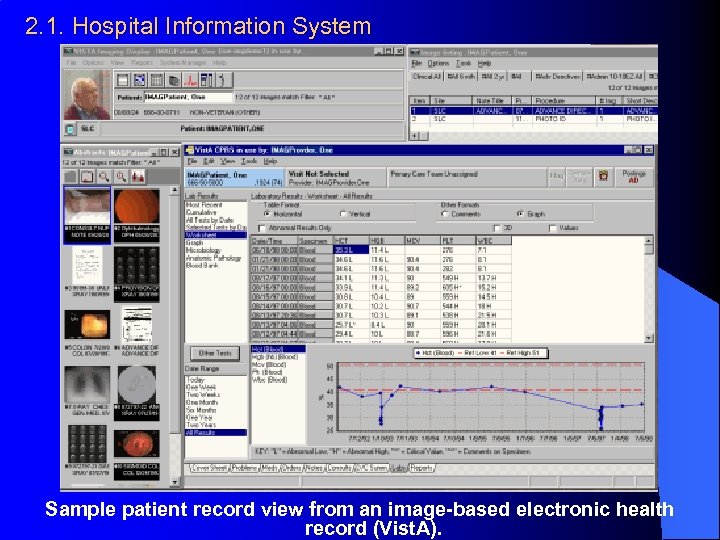The height and width of the screenshot is (540, 720).
Task: Select the Advance Directive document thumbnail
Action: point(137,325)
